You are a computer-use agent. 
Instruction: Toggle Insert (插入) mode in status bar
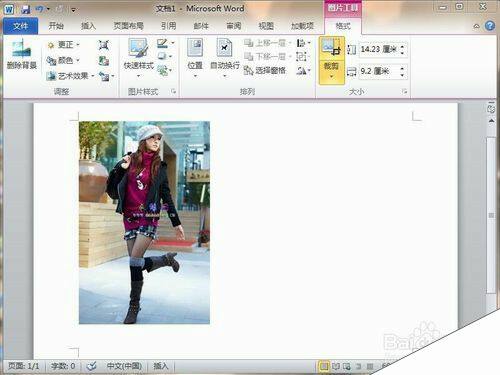[x=160, y=366]
